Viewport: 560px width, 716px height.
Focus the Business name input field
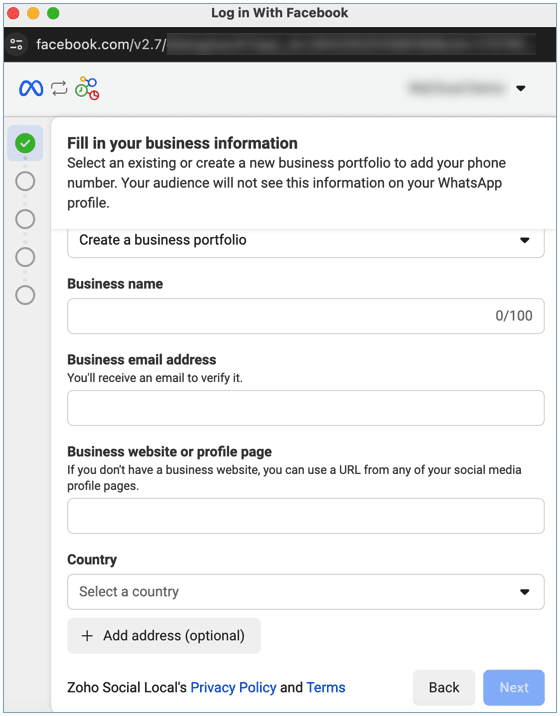point(306,316)
